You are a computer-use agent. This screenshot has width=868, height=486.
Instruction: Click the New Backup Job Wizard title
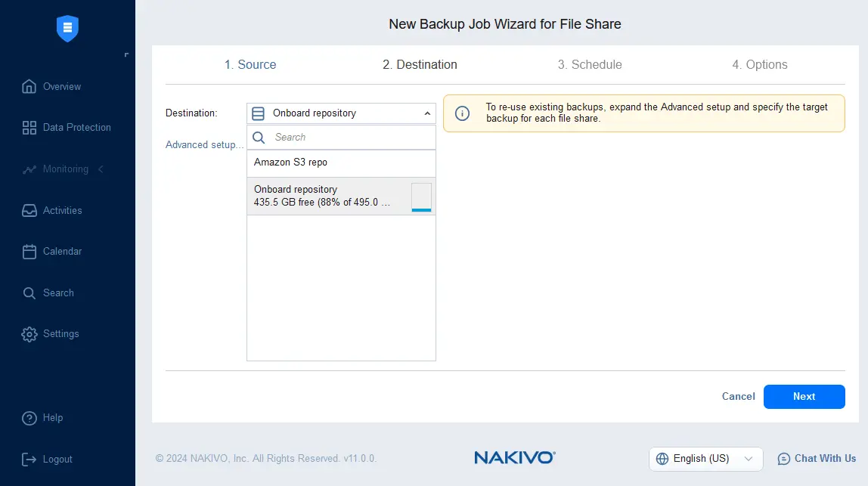(x=505, y=24)
